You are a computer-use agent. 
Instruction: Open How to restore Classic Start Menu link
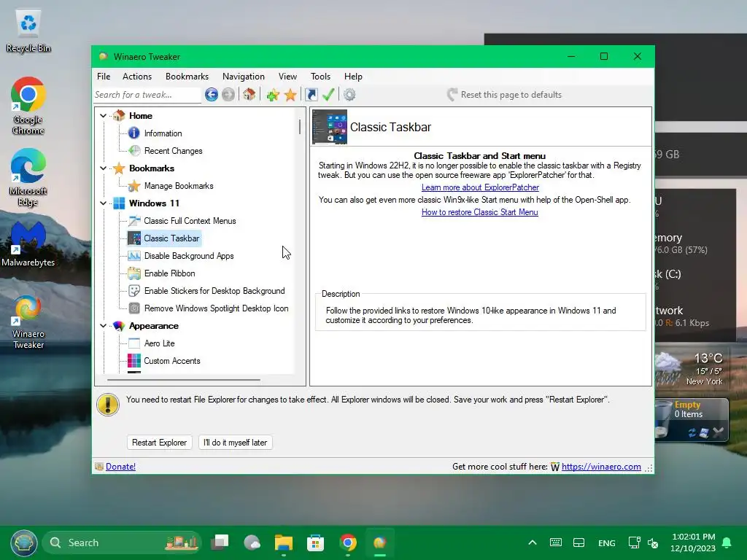pos(479,212)
